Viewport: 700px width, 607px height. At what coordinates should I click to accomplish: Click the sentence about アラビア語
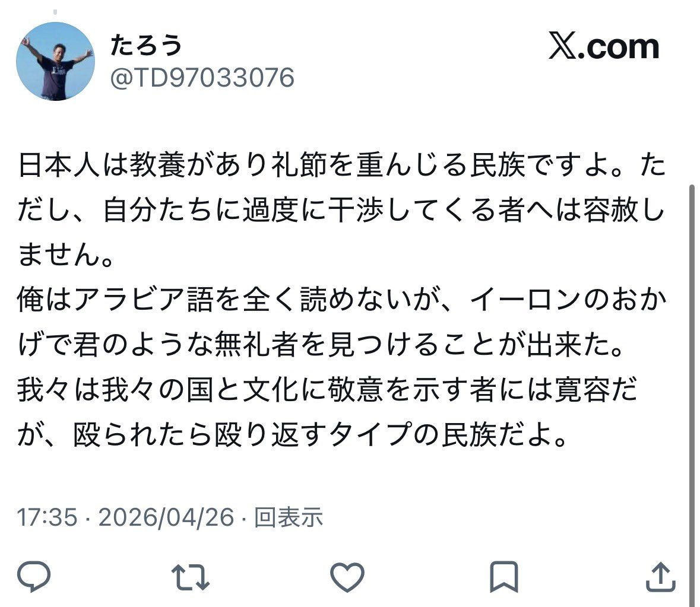(343, 322)
